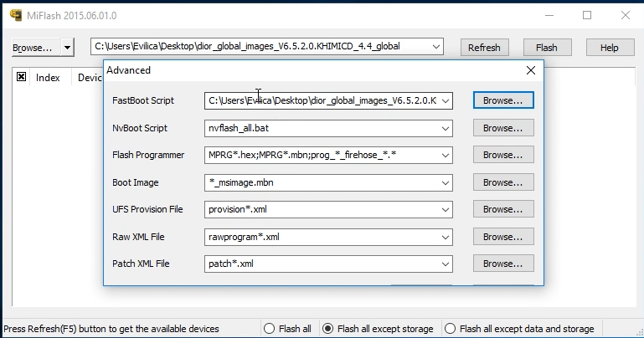Close the Advanced dialog
This screenshot has width=644, height=338.
pos(531,70)
